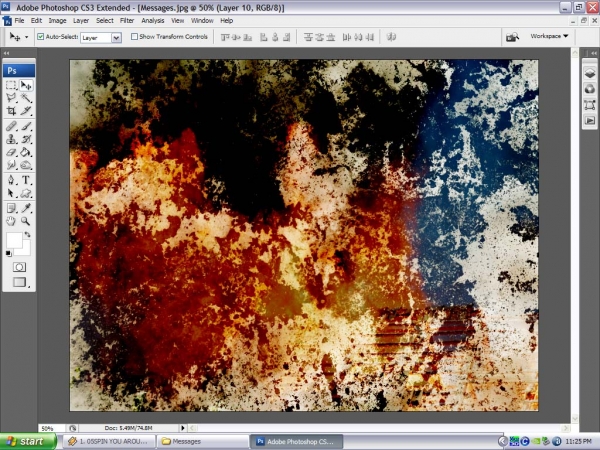The image size is (600, 450).
Task: Align right edges of layers
Action: [287, 37]
